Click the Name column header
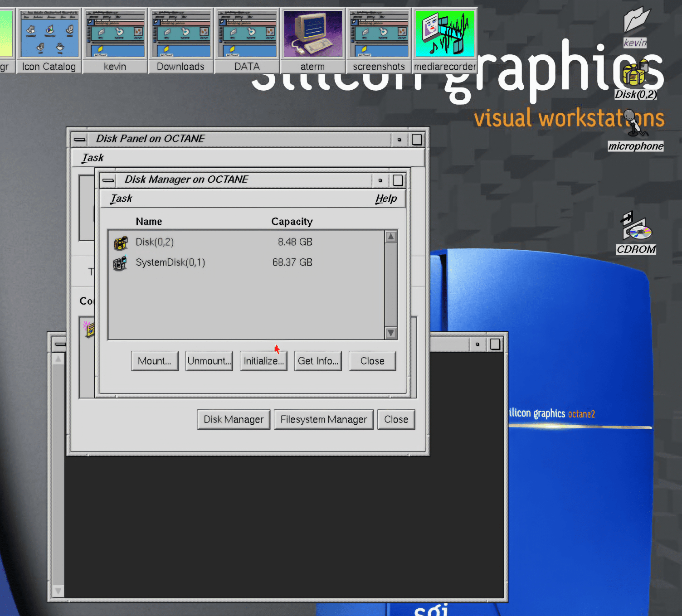Image resolution: width=682 pixels, height=616 pixels. [x=149, y=222]
